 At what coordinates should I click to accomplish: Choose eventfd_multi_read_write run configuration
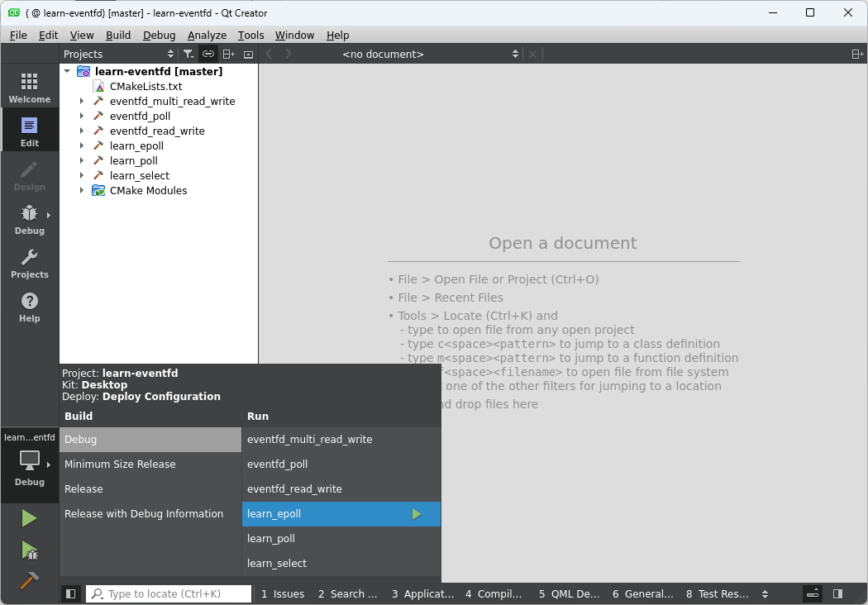click(341, 440)
